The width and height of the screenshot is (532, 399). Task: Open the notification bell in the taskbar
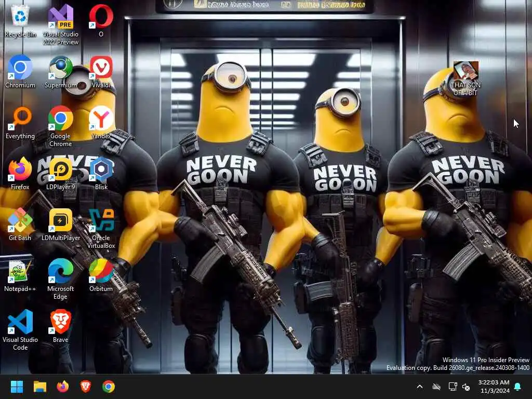(518, 387)
